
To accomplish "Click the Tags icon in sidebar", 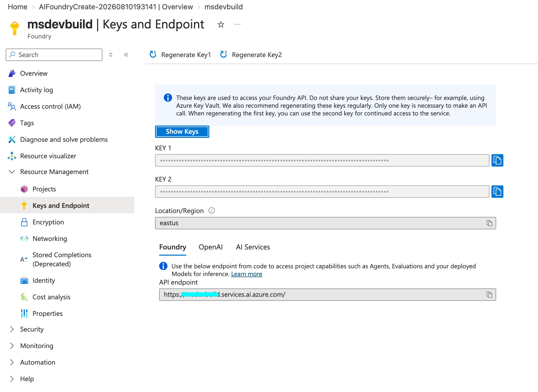I will pyautogui.click(x=12, y=123).
